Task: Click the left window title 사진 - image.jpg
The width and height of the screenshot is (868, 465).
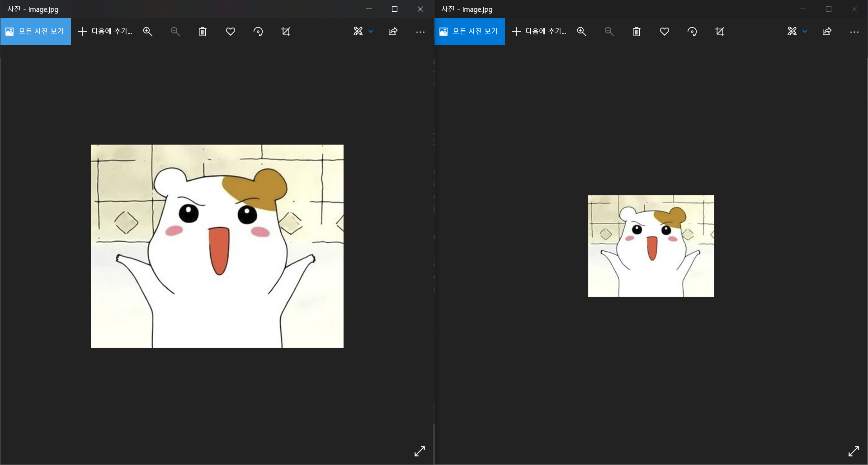Action: point(33,9)
